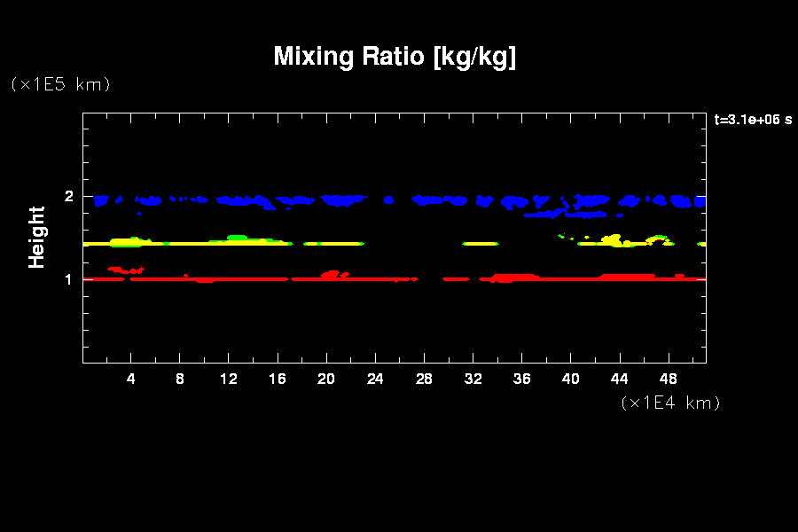Select the timestamp t=3.1e+06 s label
This screenshot has height=532, width=798.
tap(753, 120)
